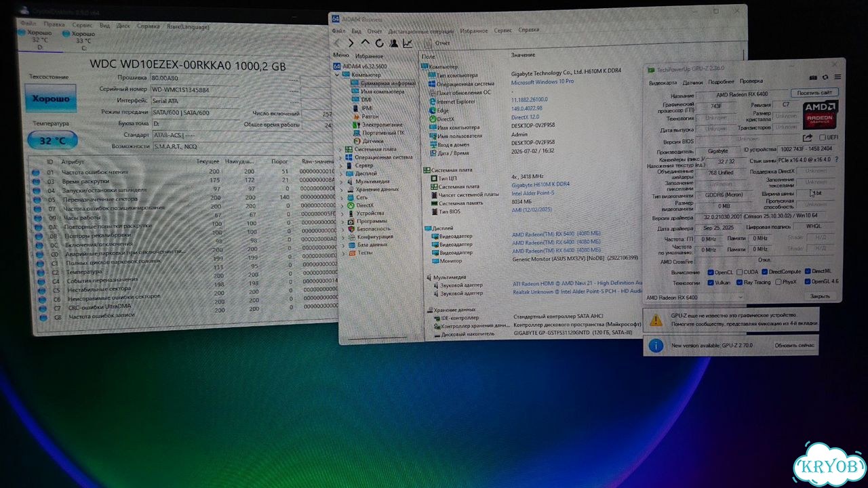Open Дистанционные операции menu in AIDA64
This screenshot has height=488, width=868.
[421, 31]
